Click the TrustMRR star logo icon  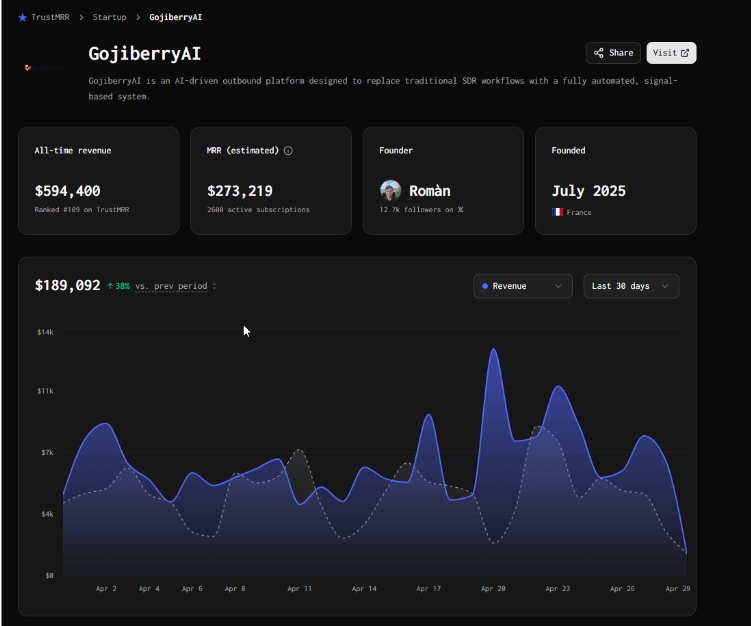(x=23, y=17)
